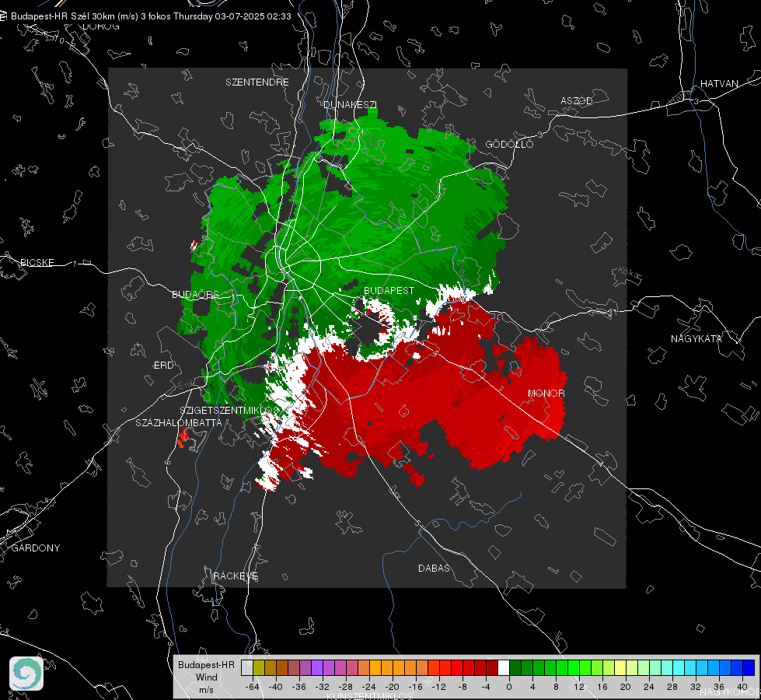Click the HATVAN town label
This screenshot has width=761, height=700.
pos(719,83)
